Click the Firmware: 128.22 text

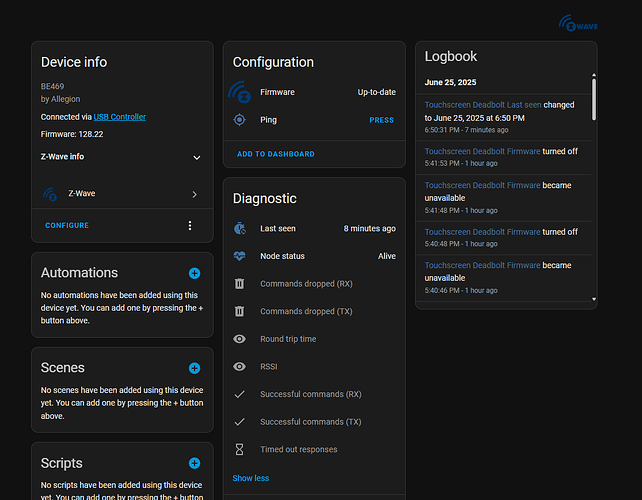coord(72,134)
